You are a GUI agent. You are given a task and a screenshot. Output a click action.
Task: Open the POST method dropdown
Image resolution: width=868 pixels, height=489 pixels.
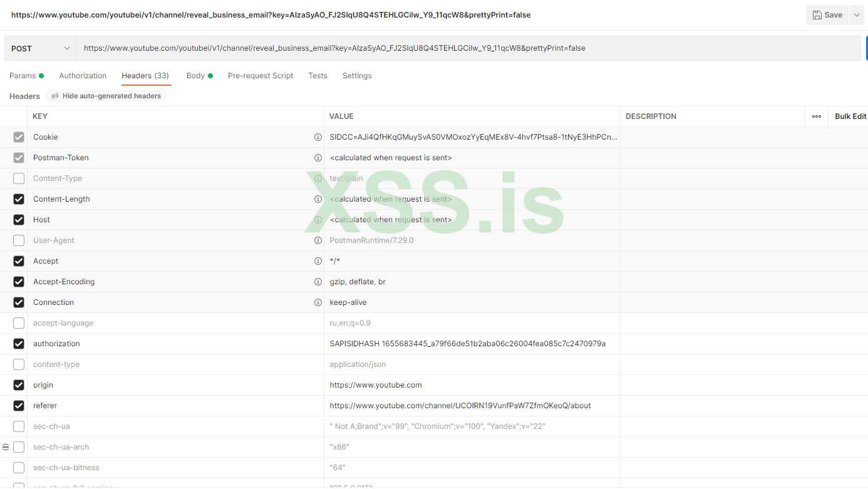coord(41,48)
